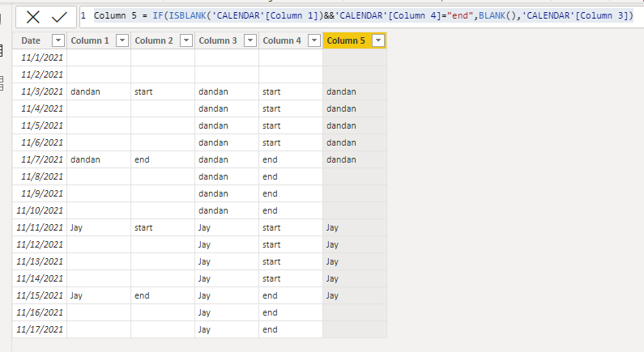The width and height of the screenshot is (644, 352).
Task: Open the Column 1 filter dropdown
Action: (x=122, y=40)
